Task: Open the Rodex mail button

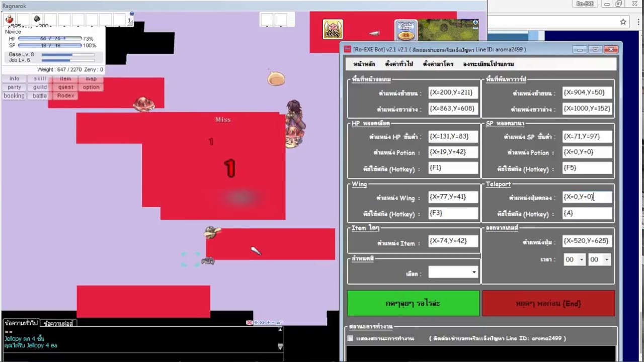Action: coord(65,96)
